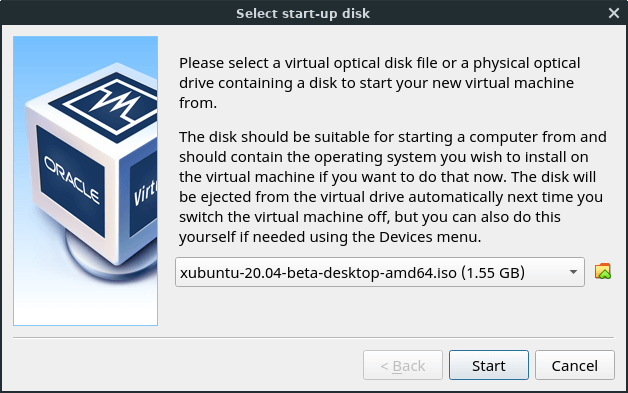The image size is (628, 393).
Task: Cancel the start-up disk dialog
Action: pyautogui.click(x=574, y=365)
